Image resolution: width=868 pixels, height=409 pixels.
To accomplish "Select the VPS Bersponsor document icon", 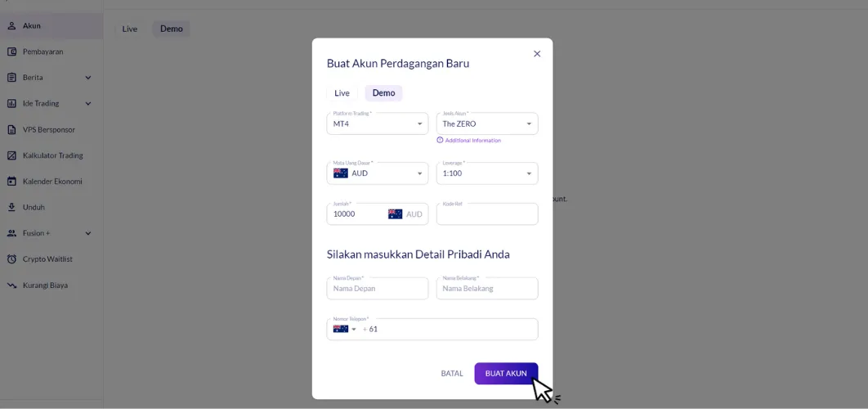I will [x=11, y=130].
